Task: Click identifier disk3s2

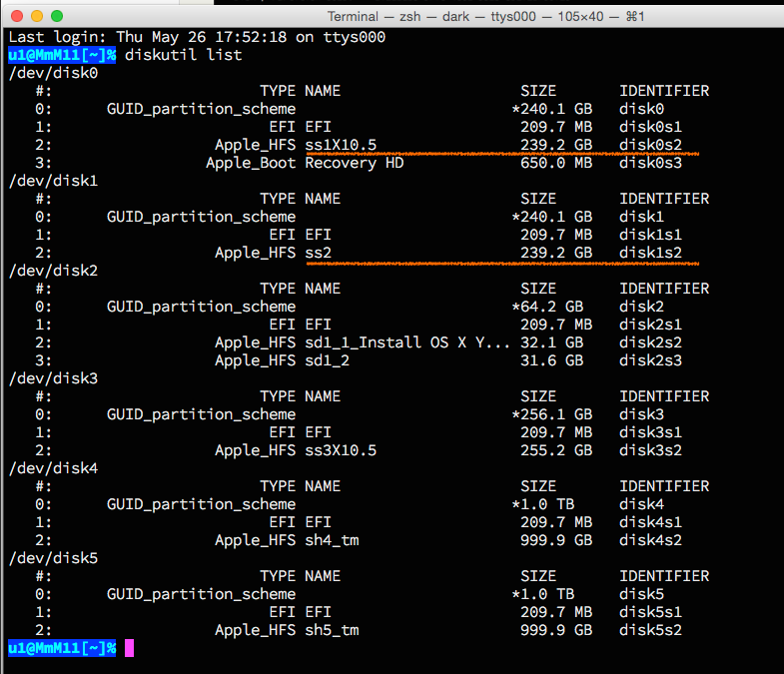Action: [651, 450]
